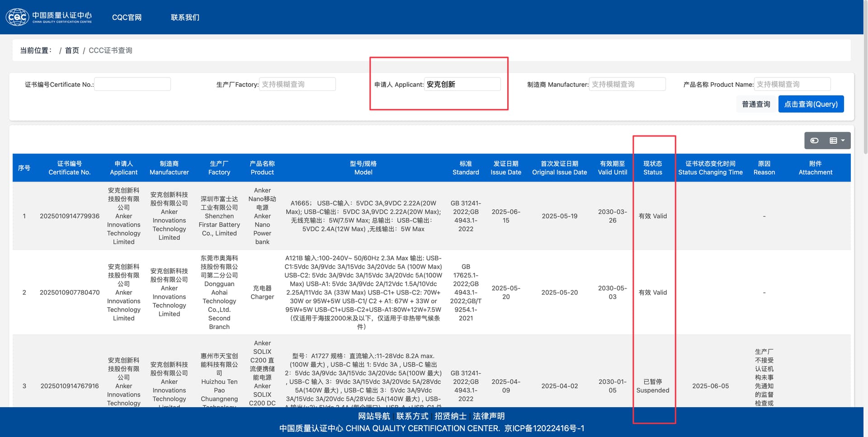
Task: Click the valid until 2030-03-26 cell
Action: click(613, 216)
